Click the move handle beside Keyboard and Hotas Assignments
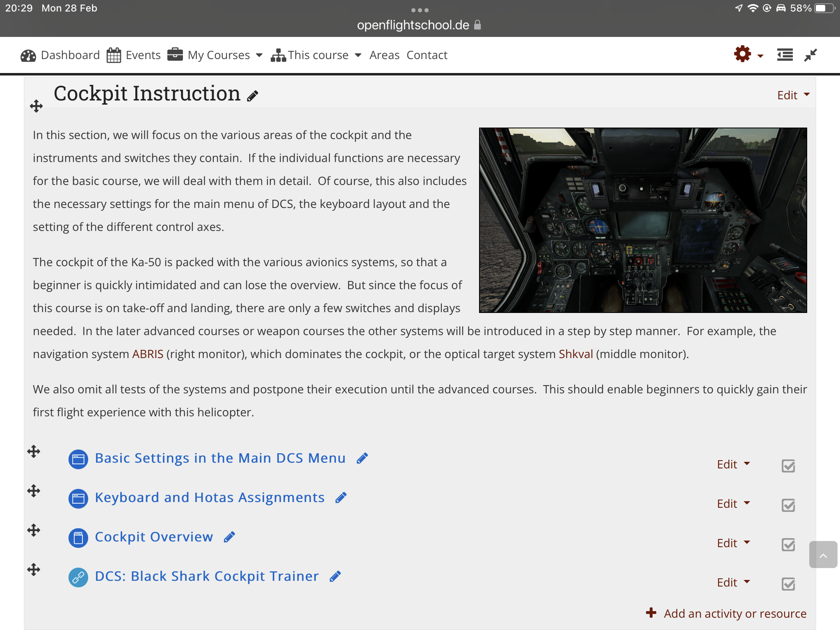The width and height of the screenshot is (840, 630). click(x=34, y=491)
